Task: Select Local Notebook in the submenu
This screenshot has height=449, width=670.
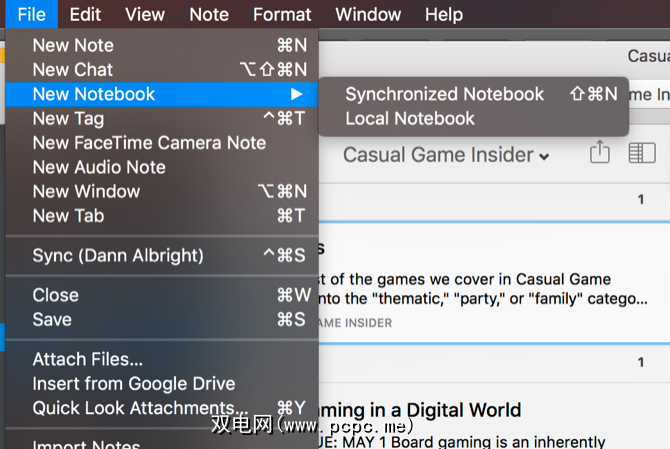Action: pos(410,118)
